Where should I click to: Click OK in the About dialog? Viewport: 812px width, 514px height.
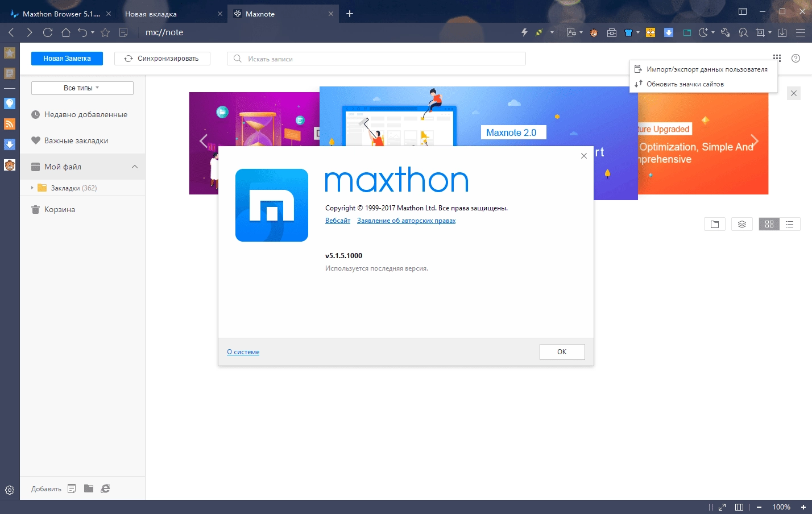pyautogui.click(x=562, y=352)
